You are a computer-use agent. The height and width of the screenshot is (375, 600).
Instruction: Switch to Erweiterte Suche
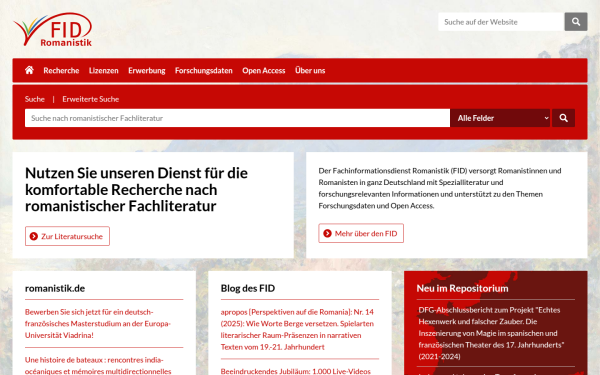91,99
